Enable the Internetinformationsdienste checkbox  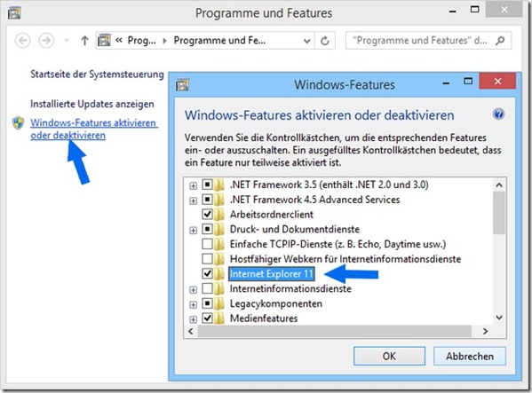pyautogui.click(x=207, y=288)
